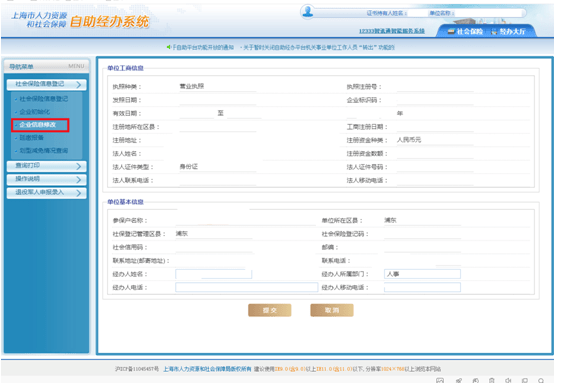The image size is (566, 383).
Task: Switch to the 社会保险 tab
Action: pos(466,31)
